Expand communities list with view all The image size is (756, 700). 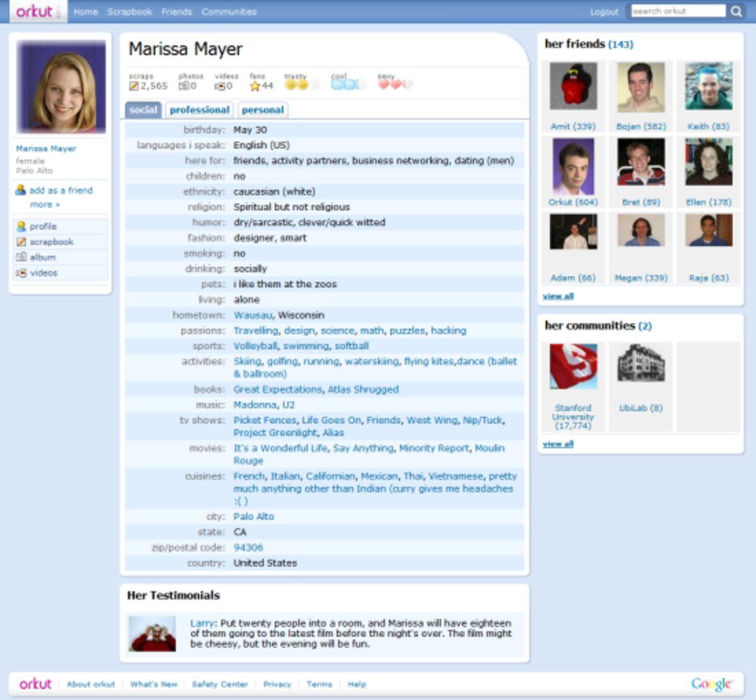coord(558,444)
